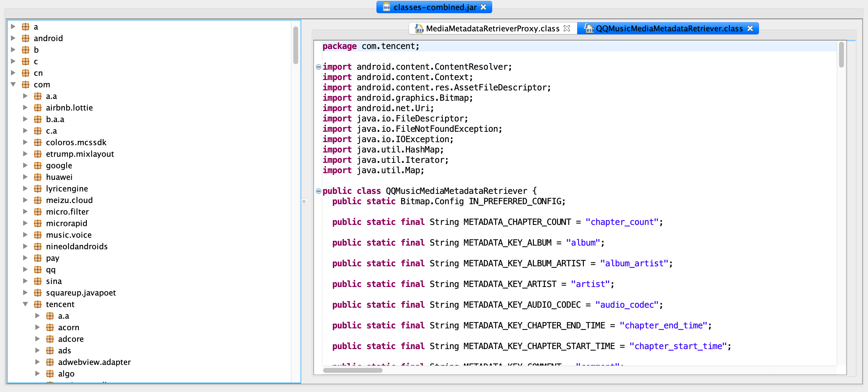Collapse the QQMusicMediaMetadataRetriever class fold marker
The width and height of the screenshot is (868, 392).
[x=319, y=191]
